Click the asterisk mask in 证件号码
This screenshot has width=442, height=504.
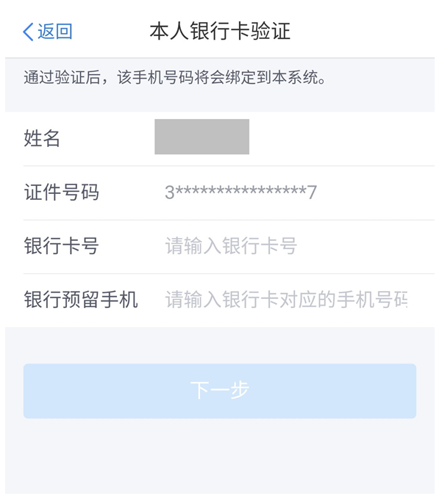point(240,190)
